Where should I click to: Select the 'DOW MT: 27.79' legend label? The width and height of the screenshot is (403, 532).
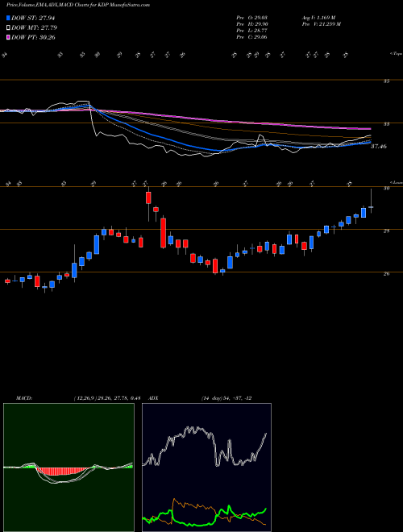point(34,27)
